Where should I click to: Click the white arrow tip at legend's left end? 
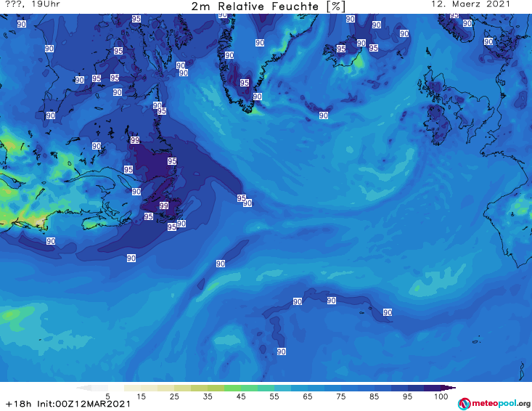(x=83, y=388)
